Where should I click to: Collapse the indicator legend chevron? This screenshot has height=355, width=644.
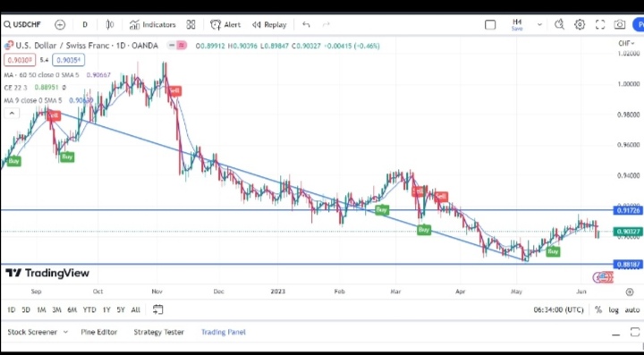pyautogui.click(x=12, y=114)
